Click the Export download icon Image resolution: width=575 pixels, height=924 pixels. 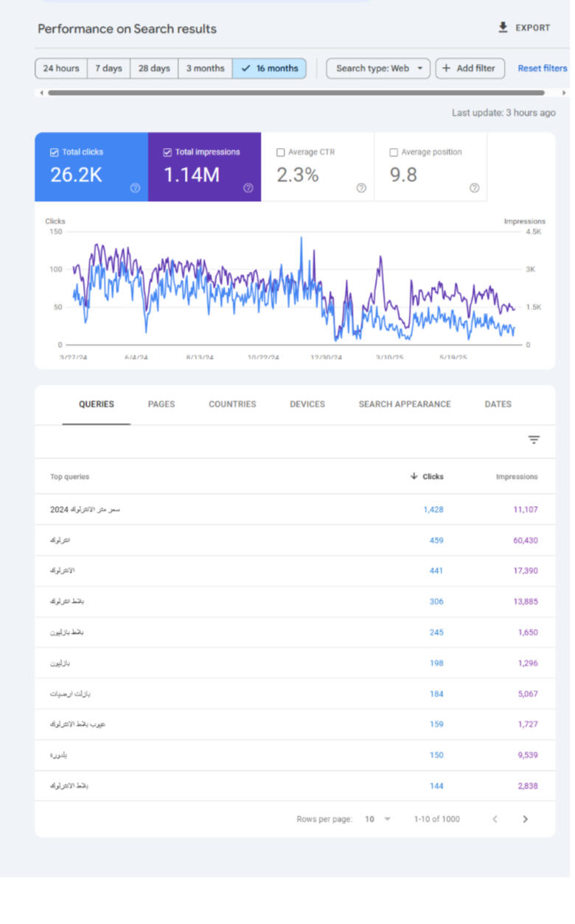(x=503, y=27)
